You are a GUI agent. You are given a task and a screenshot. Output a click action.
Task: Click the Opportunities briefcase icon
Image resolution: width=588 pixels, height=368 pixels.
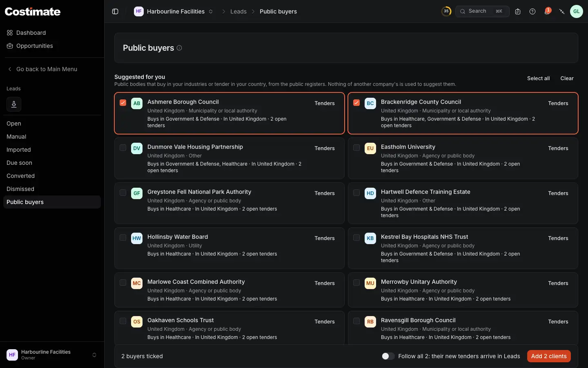tap(10, 46)
